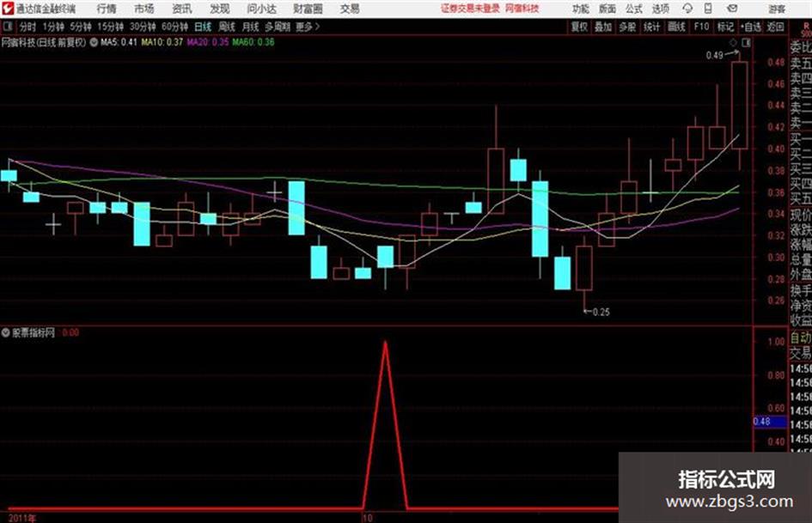The height and width of the screenshot is (523, 812).
Task: Open the 公式 menu
Action: 634,9
